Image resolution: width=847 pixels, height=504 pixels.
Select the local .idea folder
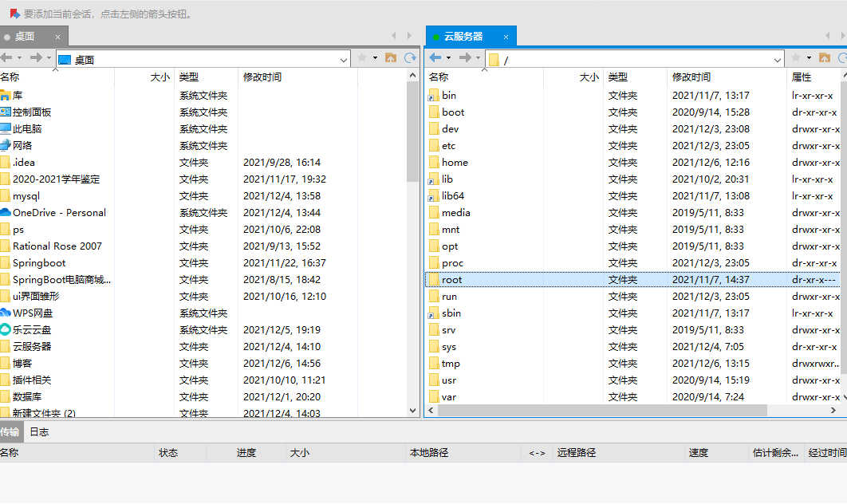point(18,163)
